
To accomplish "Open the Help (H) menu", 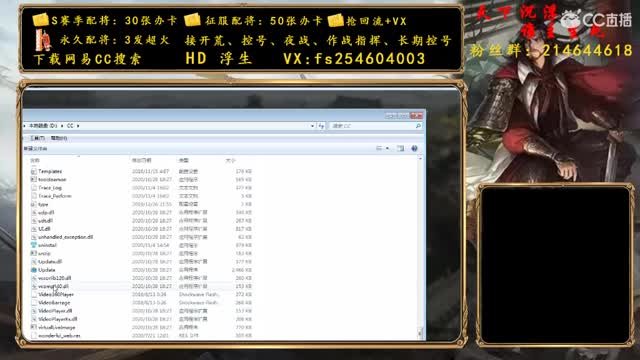I will click(x=59, y=138).
